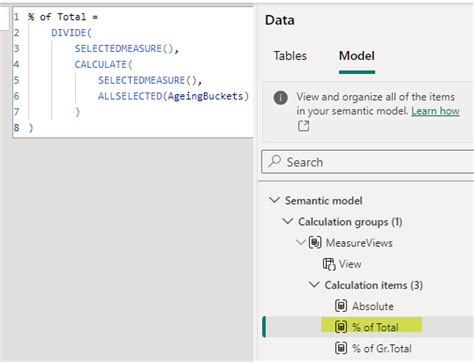Screen dimensions: 474x362
Task: Click the magnifier icon in Search box
Action: (275, 161)
